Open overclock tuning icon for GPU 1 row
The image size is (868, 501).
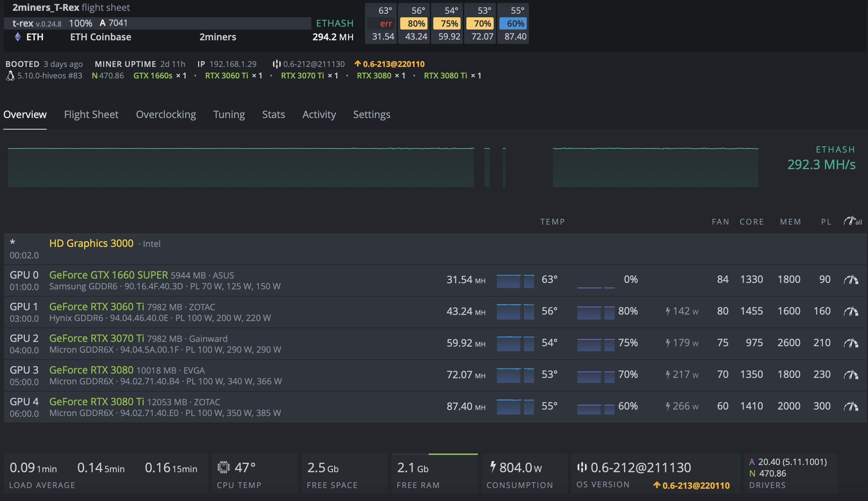(x=851, y=311)
